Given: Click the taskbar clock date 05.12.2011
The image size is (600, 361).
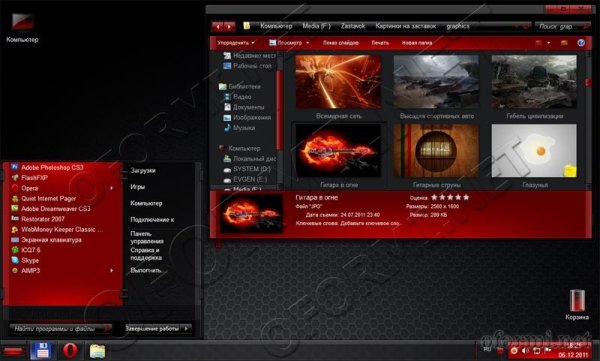Looking at the screenshot, I should tap(573, 355).
